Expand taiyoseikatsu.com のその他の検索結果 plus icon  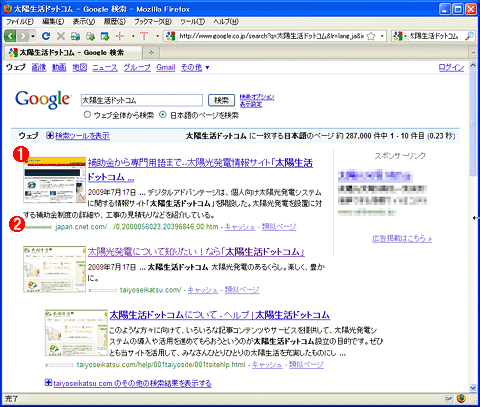pos(49,383)
